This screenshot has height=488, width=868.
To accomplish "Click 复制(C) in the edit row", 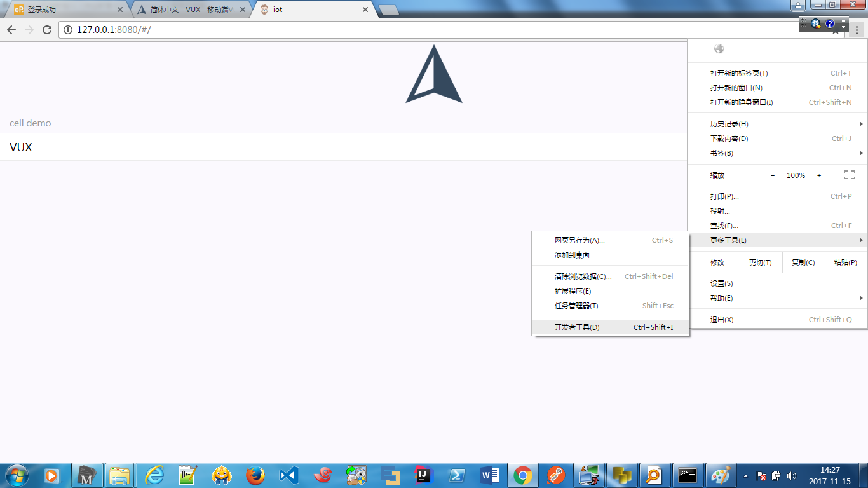I will click(x=803, y=262).
